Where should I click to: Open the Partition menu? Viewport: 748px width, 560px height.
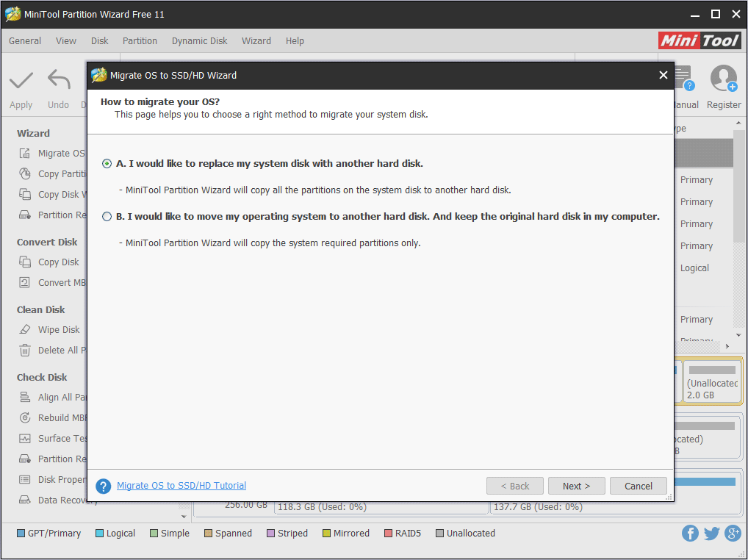coord(140,41)
